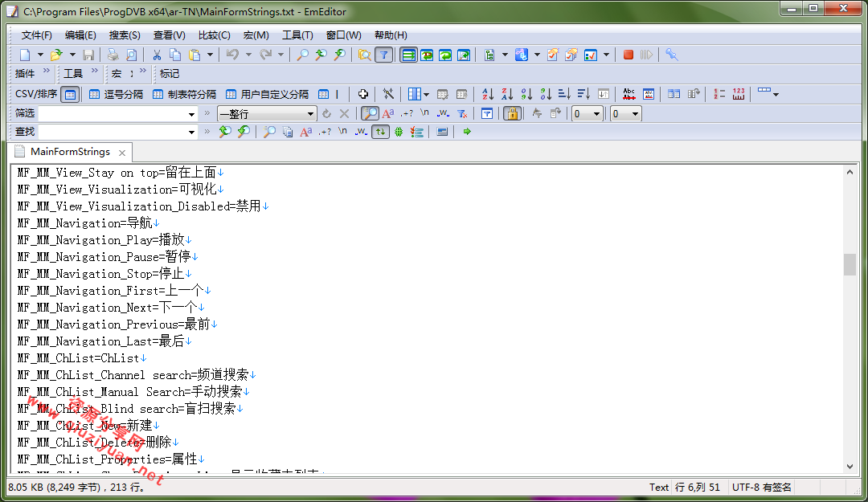Viewport: 868px width, 502px height.
Task: Click the 标记 markers toolbar label
Action: pyautogui.click(x=170, y=74)
